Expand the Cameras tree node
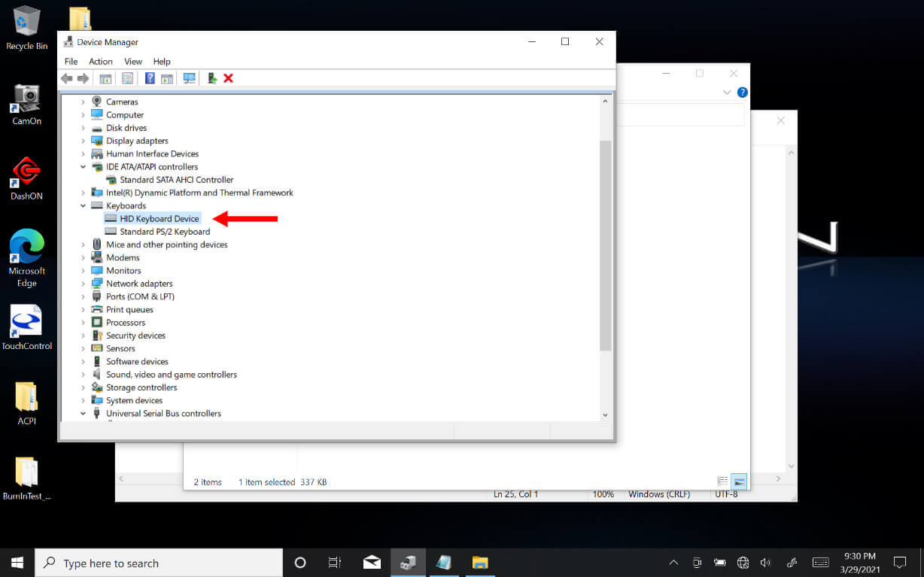This screenshot has width=924, height=577. (x=84, y=102)
